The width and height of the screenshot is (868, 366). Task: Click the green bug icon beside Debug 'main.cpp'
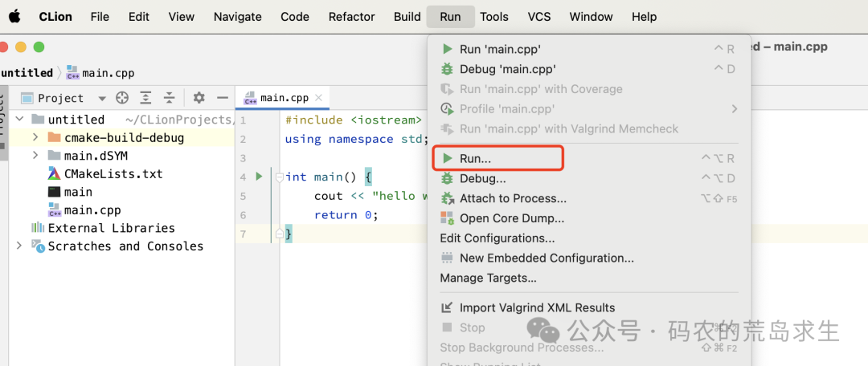tap(447, 69)
